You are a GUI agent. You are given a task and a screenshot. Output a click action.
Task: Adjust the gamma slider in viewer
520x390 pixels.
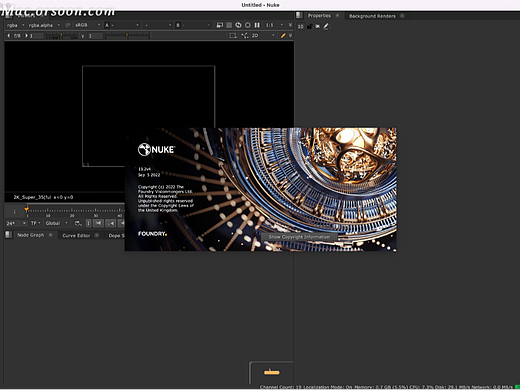127,36
